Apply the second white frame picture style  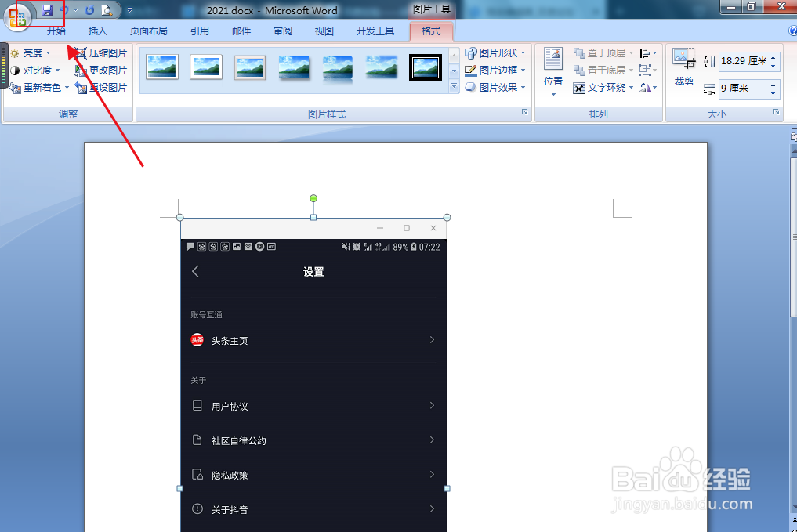click(x=206, y=67)
